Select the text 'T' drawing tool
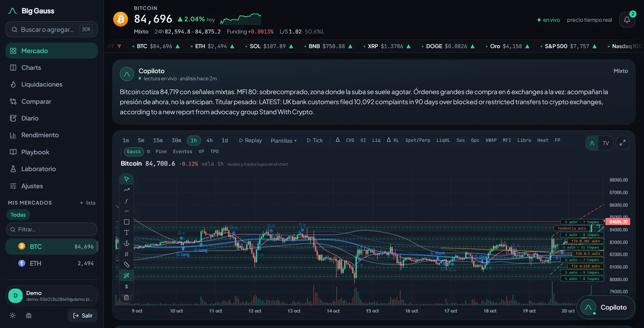The height and width of the screenshot is (328, 644). [x=126, y=233]
